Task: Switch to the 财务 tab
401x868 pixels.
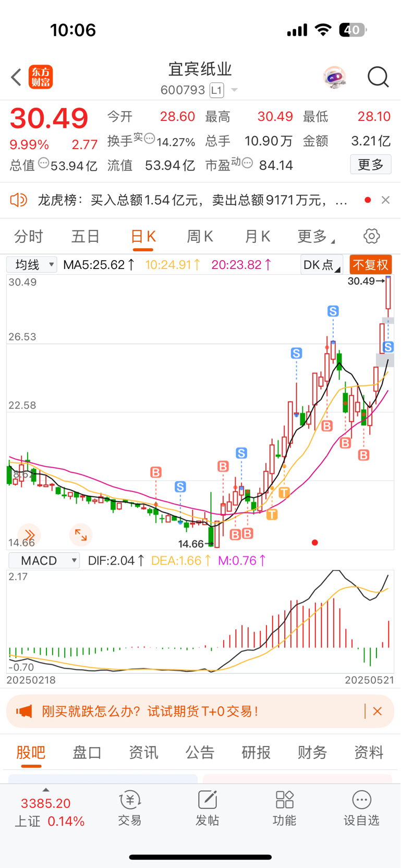Action: point(312,752)
